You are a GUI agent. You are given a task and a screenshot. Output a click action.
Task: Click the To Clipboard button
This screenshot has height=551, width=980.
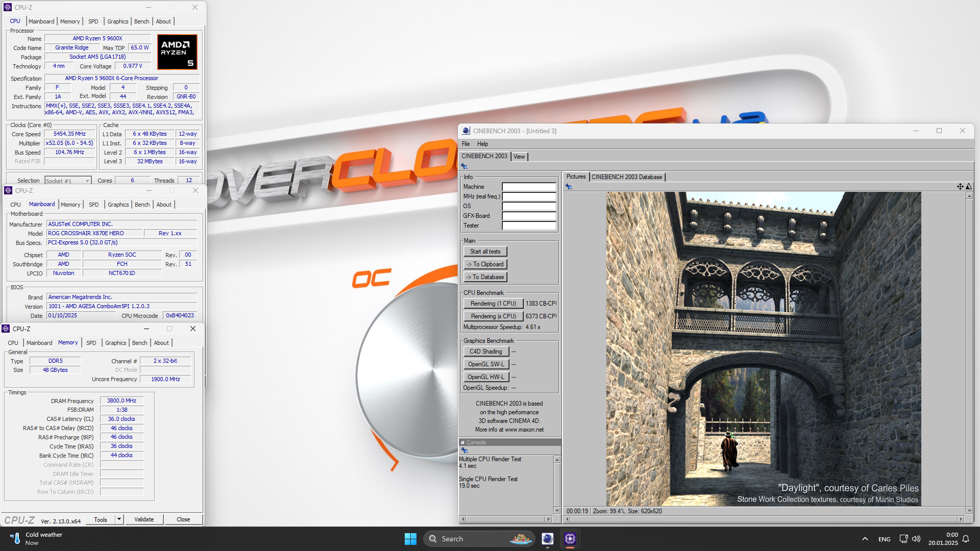485,264
